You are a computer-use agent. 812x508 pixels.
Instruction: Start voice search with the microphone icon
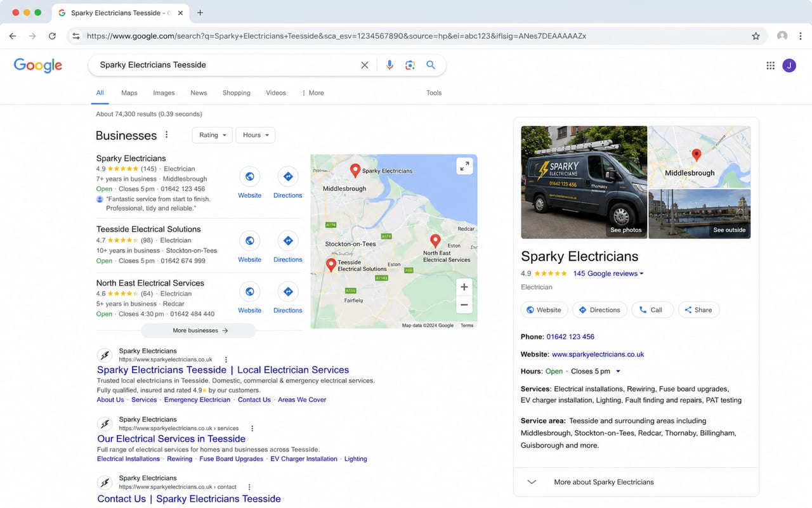pos(390,65)
